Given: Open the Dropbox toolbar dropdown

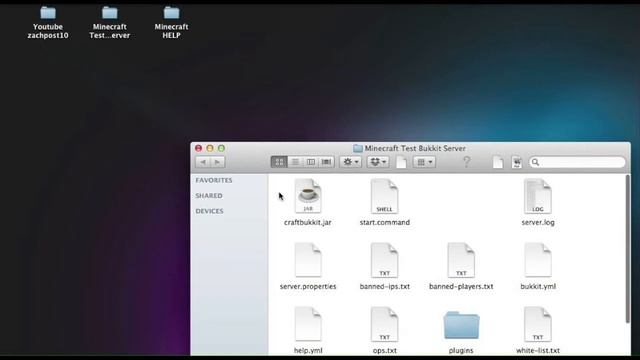Looking at the screenshot, I should click(378, 162).
